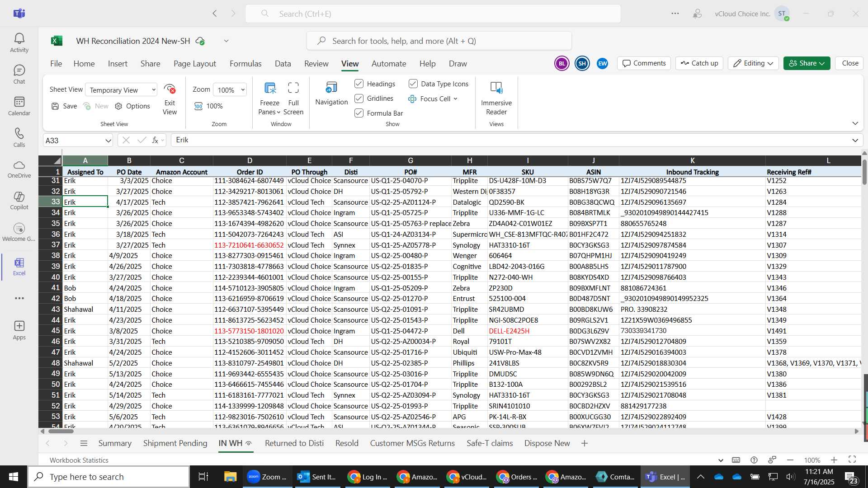Screen dimensions: 868x488
Task: Switch to the Formulas ribbon tab
Action: pos(245,64)
